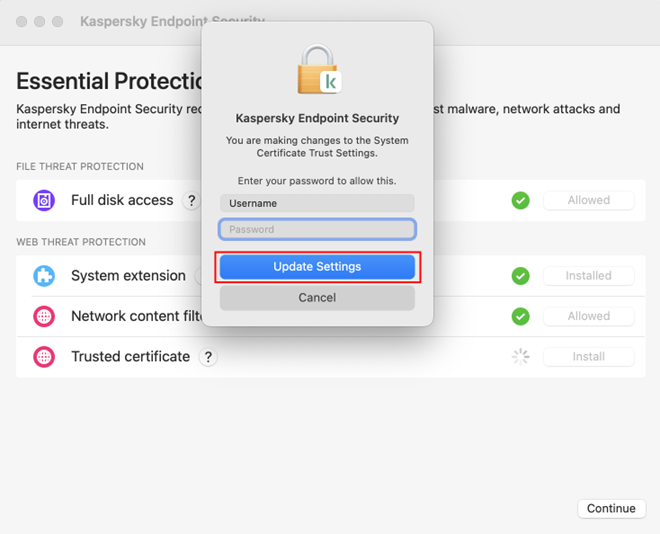Click green checkmark beside Full disk access
The height and width of the screenshot is (534, 660).
tap(520, 200)
